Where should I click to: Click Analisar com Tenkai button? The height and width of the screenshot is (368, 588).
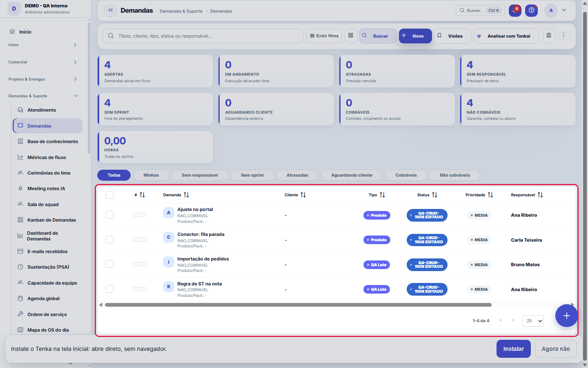pos(506,36)
